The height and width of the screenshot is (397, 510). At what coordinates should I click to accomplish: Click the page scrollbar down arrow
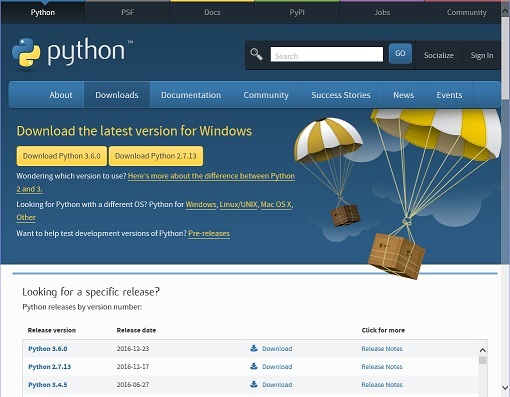click(x=505, y=387)
